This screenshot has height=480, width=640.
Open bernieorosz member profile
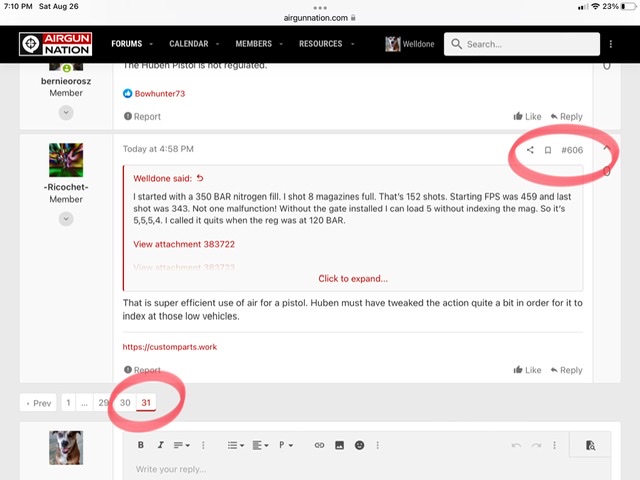[66, 81]
